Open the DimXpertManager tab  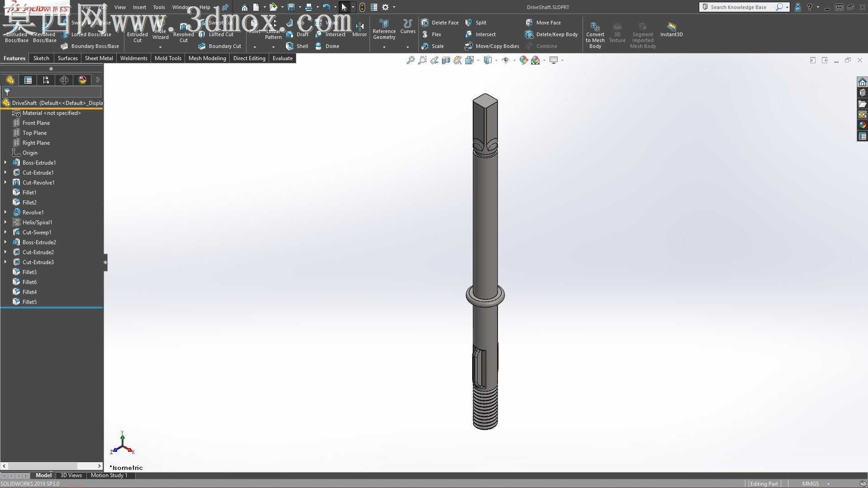point(64,80)
